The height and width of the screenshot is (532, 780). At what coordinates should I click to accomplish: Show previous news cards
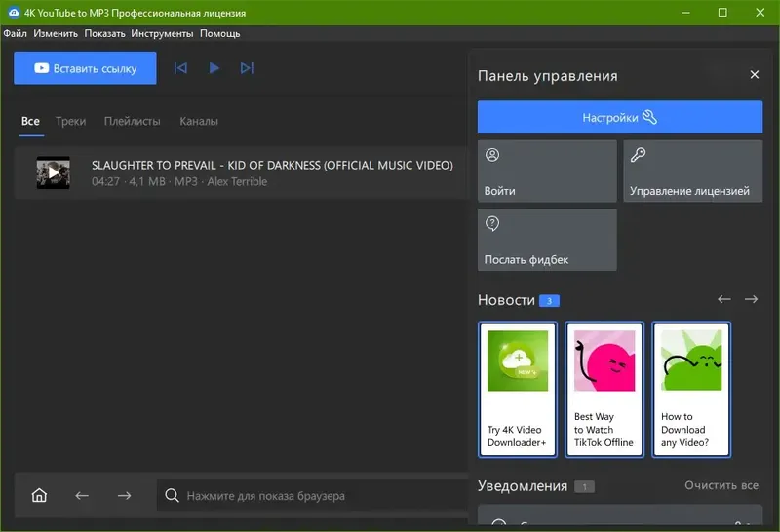click(x=724, y=299)
